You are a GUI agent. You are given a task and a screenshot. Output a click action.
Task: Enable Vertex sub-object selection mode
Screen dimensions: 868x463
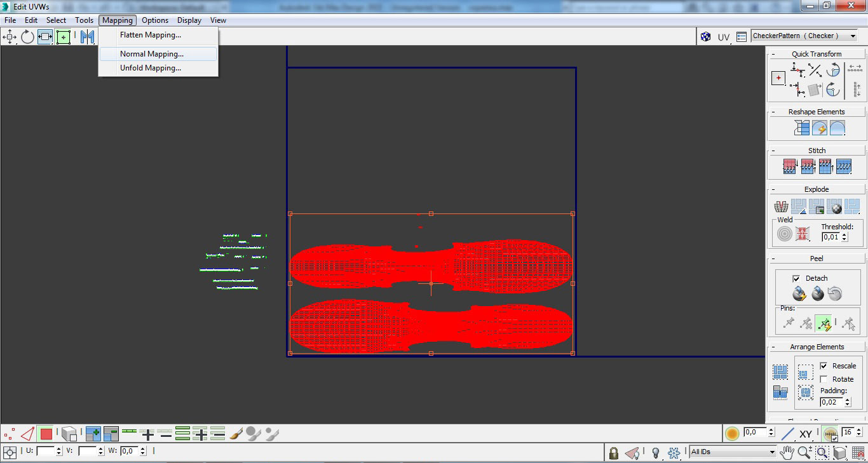[x=9, y=434]
